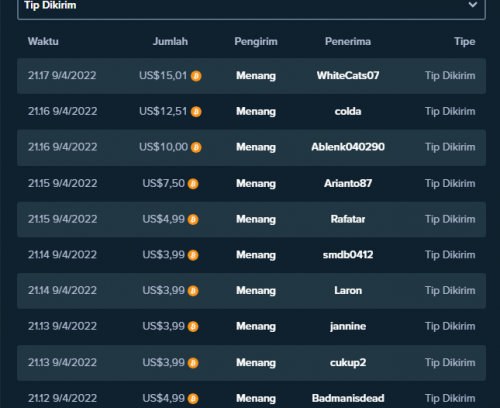This screenshot has height=408, width=500.
Task: Open recipient Ablenk040290 profile
Action: [x=348, y=147]
